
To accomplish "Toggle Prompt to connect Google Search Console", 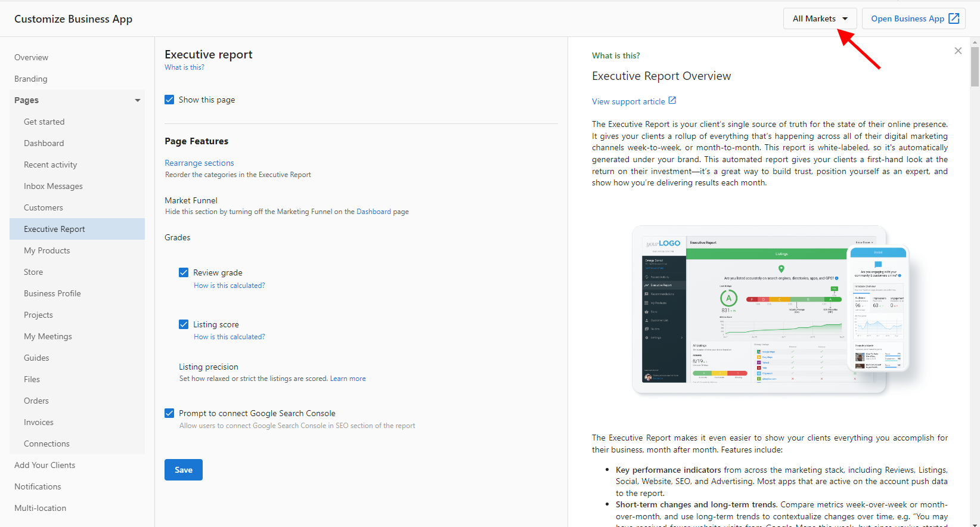I will tap(169, 413).
